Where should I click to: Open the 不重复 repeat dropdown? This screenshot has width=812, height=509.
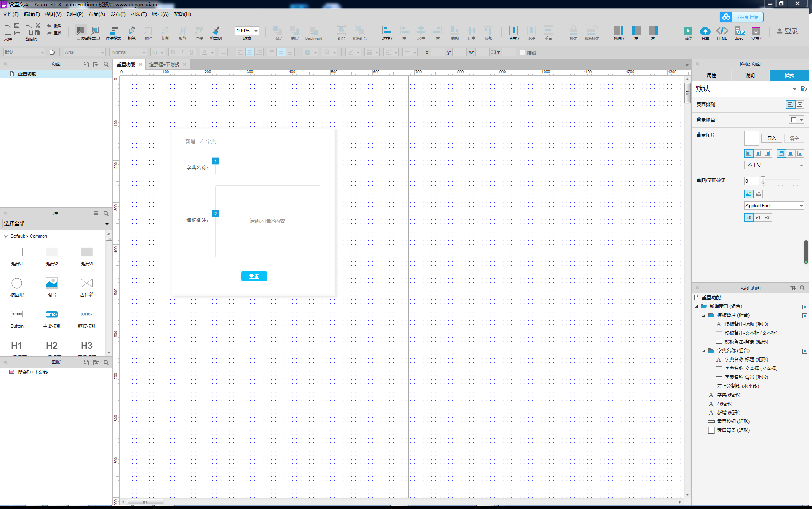[x=774, y=165]
